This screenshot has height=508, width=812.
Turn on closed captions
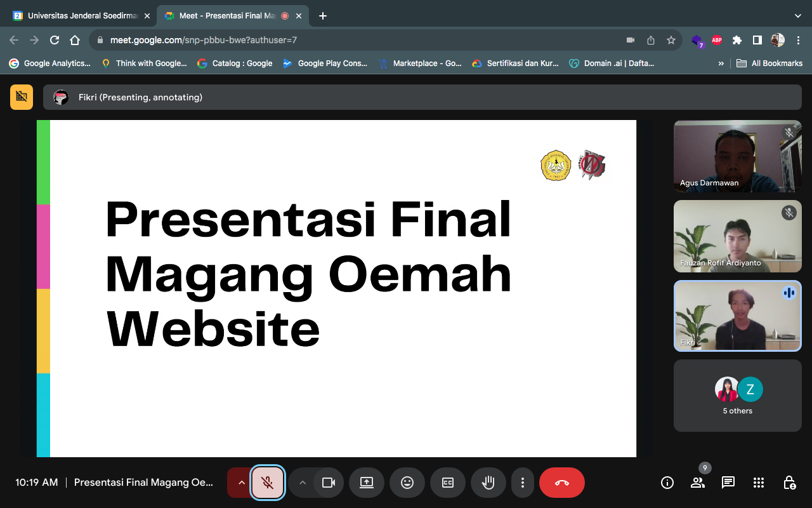448,483
